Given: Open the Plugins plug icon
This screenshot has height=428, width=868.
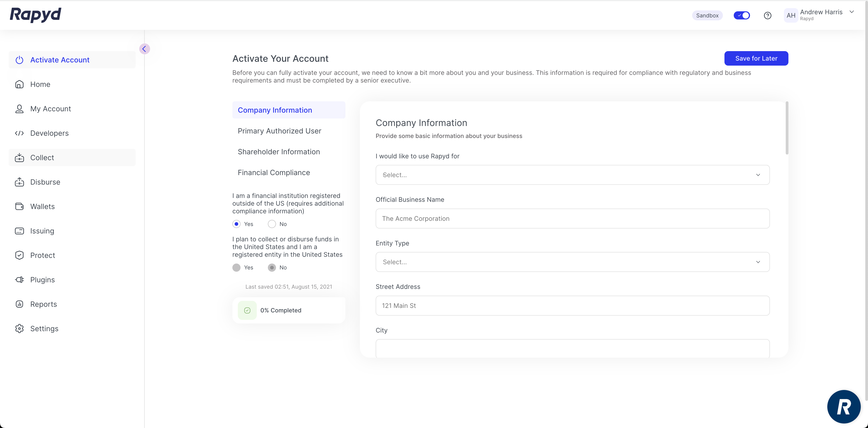Looking at the screenshot, I should click(19, 280).
